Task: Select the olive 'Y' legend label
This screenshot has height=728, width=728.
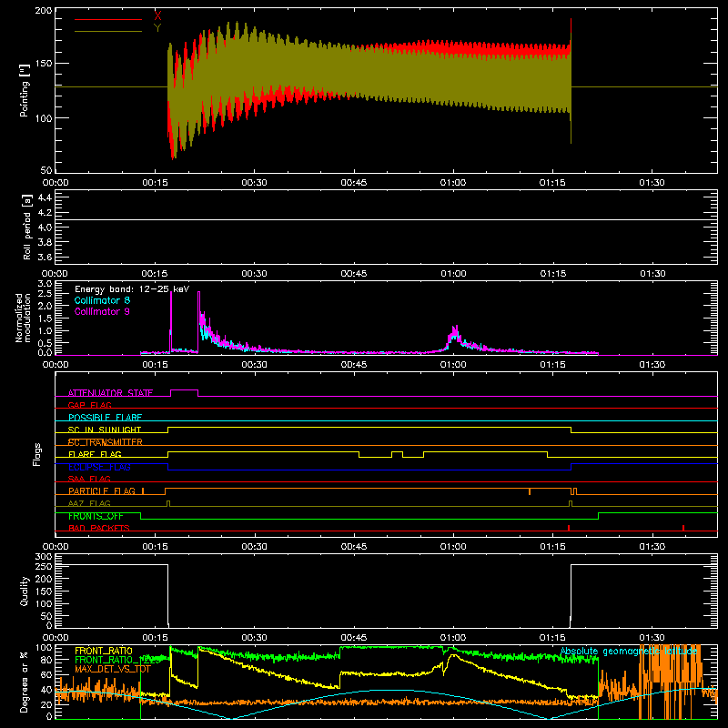Action: pos(157,28)
